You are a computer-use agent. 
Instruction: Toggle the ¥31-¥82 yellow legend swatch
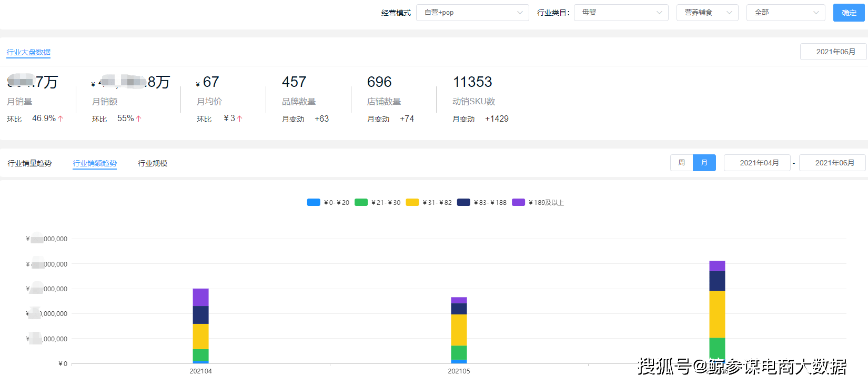pos(412,202)
